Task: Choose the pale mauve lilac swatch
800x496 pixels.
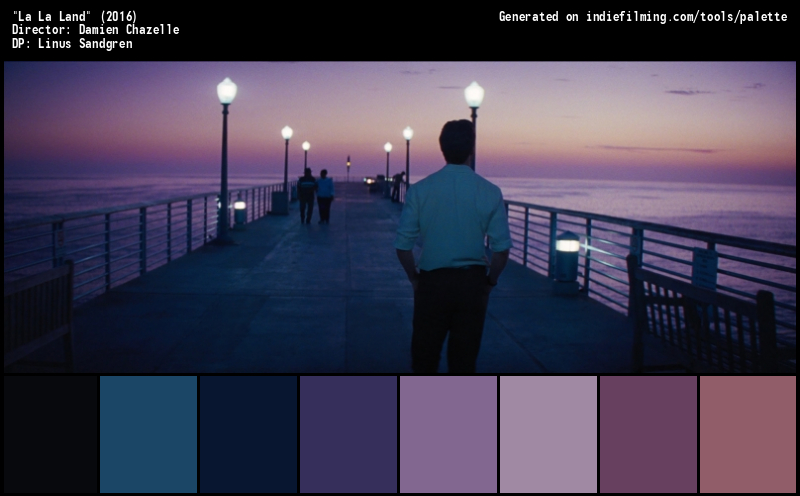Action: [x=548, y=434]
